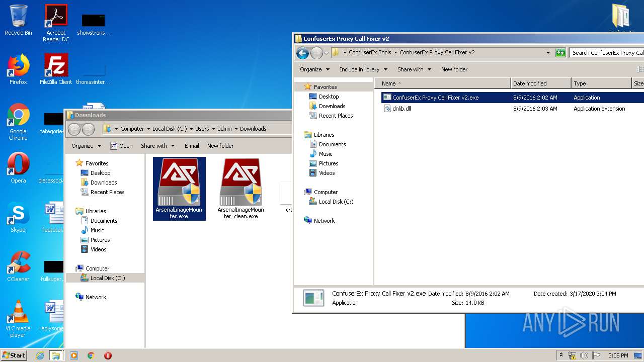This screenshot has height=362, width=644.
Task: Click ConfuserEx Tools breadcrumb
Action: (370, 52)
